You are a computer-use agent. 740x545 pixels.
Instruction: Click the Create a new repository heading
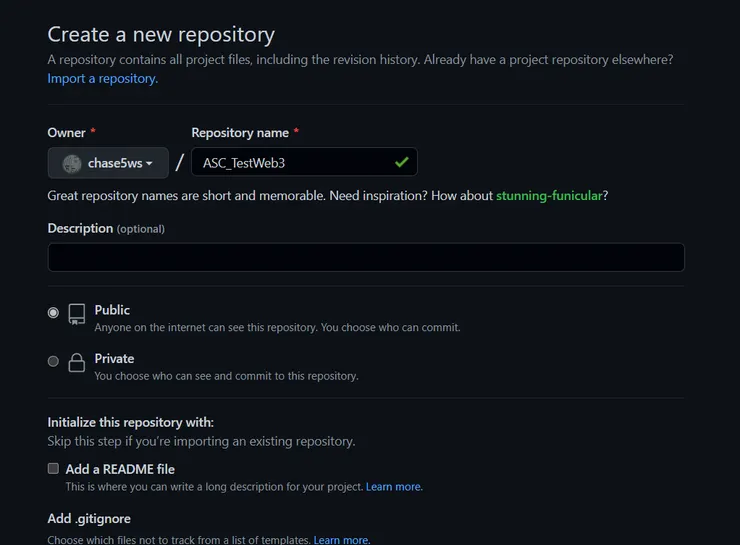161,34
